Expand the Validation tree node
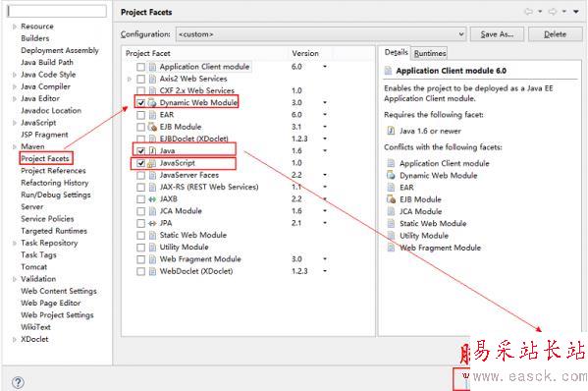588x391 pixels. [15, 279]
